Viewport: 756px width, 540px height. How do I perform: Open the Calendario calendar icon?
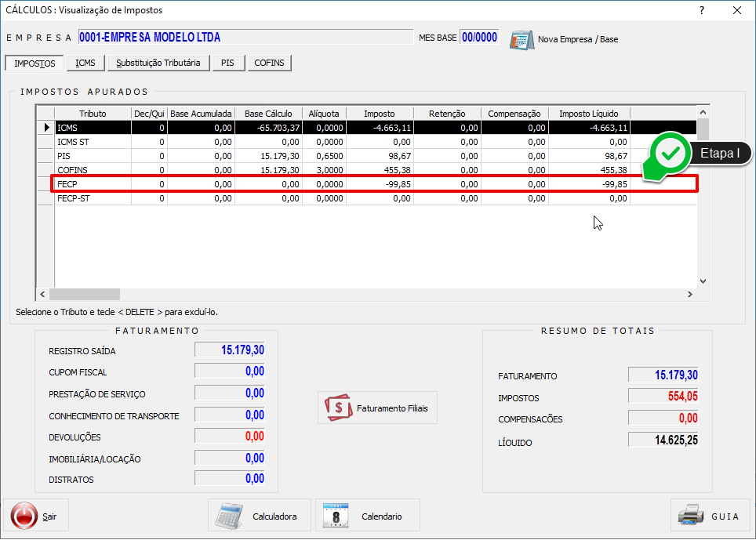[336, 516]
